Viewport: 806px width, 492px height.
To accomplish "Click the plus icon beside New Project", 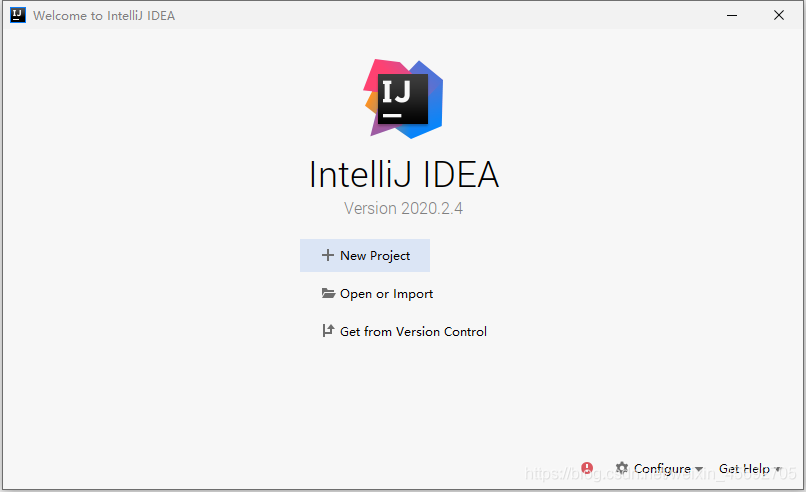I will point(327,255).
